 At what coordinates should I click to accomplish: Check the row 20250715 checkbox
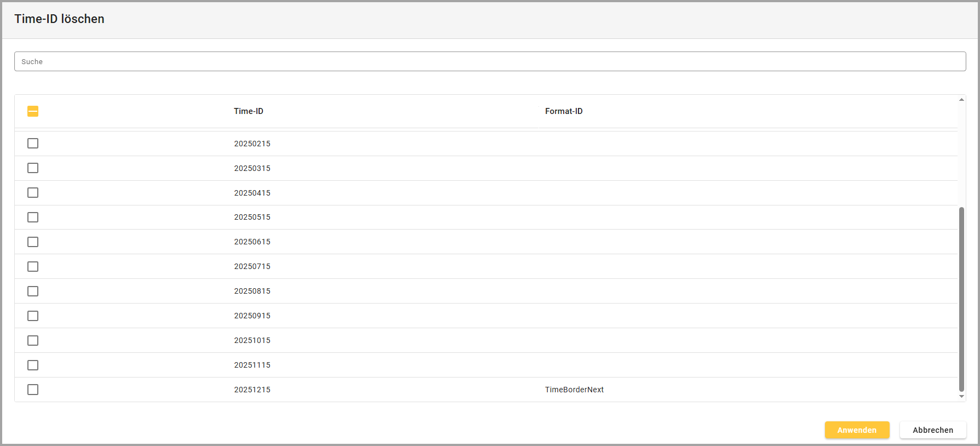tap(33, 267)
